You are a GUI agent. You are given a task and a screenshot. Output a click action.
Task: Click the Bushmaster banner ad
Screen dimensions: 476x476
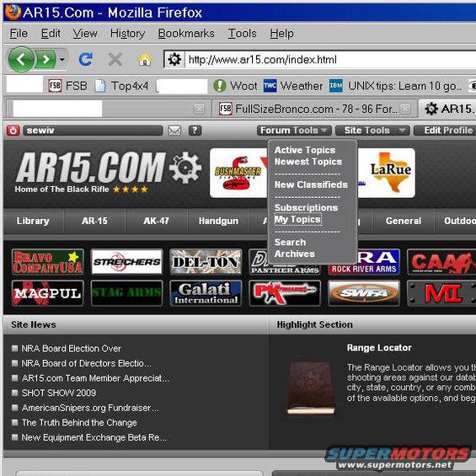[x=238, y=173]
